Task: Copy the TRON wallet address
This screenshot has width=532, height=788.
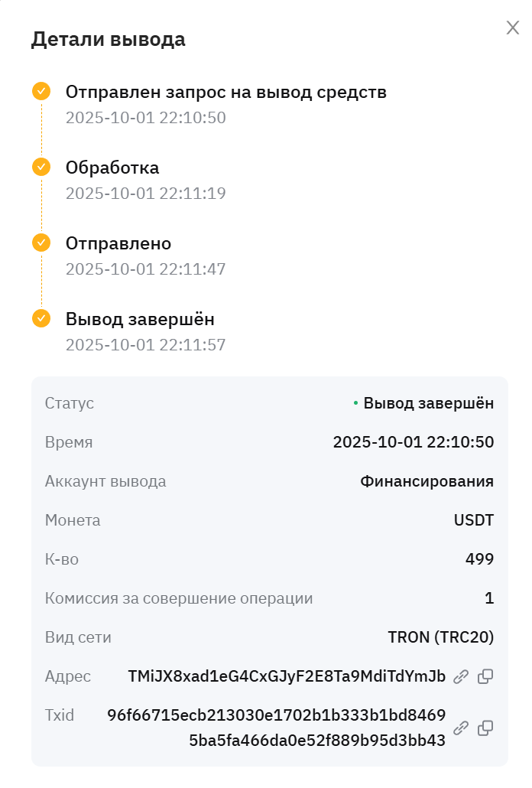Action: 485,676
